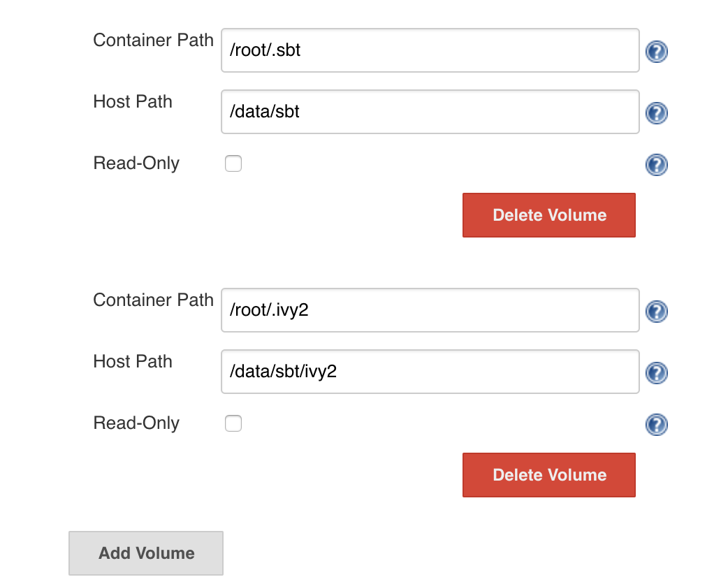Open help for the /root/.sbt container path
728x584 pixels.
coord(656,52)
